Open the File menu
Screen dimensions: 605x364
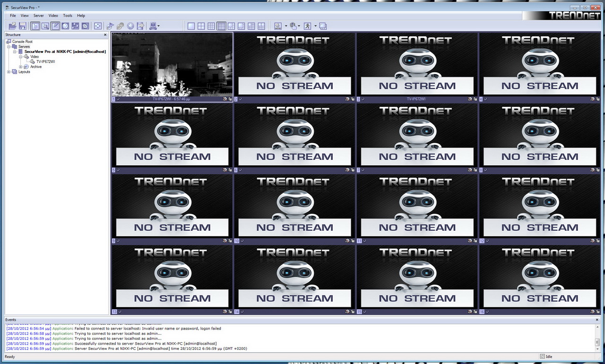(13, 16)
